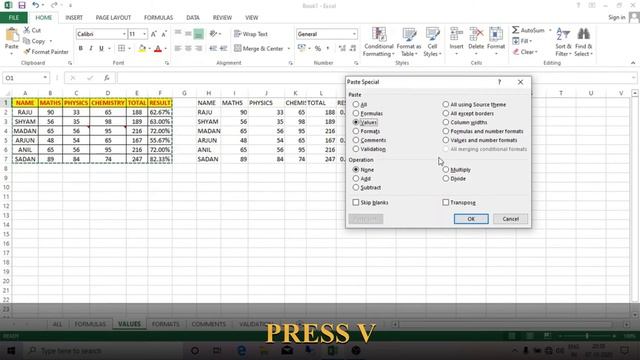This screenshot has height=360, width=640.
Task: Select the Values radio button
Action: [356, 122]
